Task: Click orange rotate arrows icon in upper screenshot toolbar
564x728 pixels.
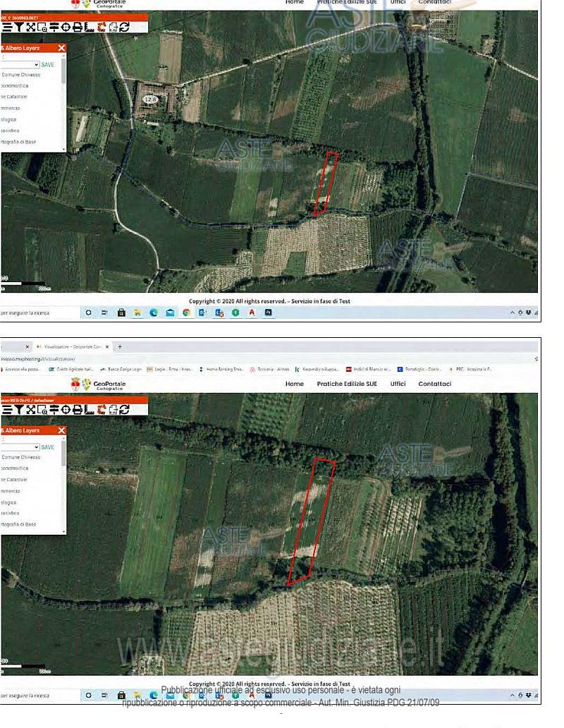Action: coord(101,28)
